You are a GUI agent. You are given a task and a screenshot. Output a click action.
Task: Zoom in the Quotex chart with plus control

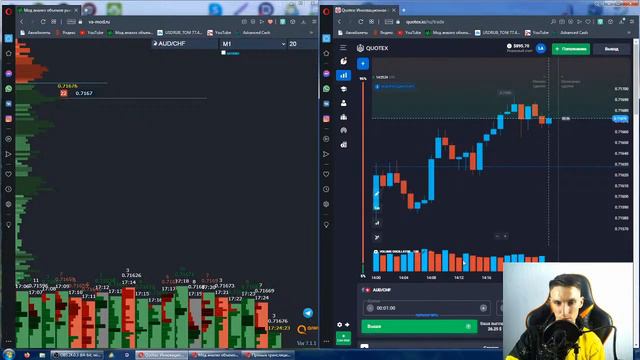point(505,236)
